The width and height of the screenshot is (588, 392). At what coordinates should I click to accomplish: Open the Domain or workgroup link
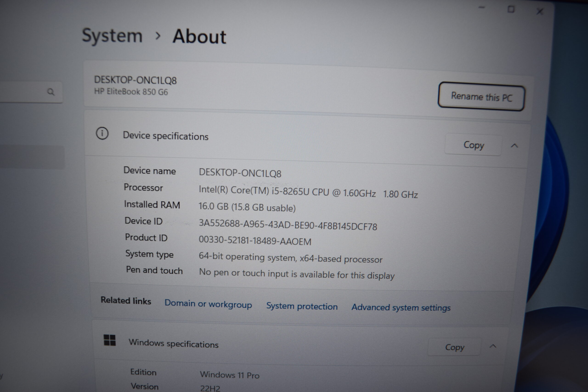coord(208,304)
